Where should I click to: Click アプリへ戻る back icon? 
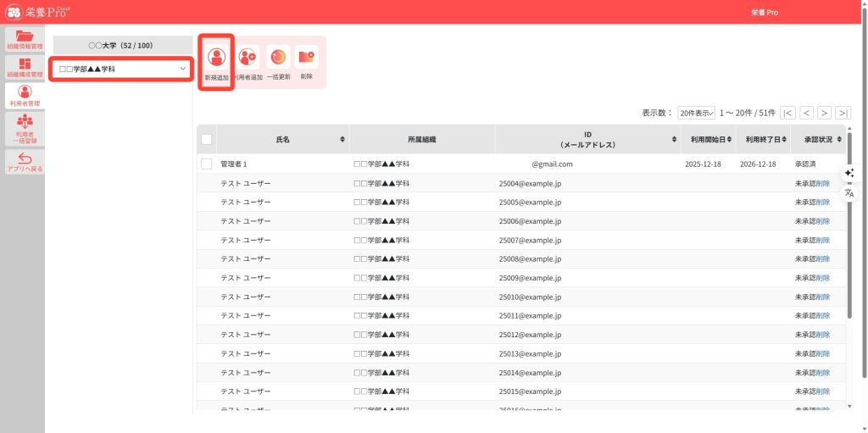(x=25, y=162)
